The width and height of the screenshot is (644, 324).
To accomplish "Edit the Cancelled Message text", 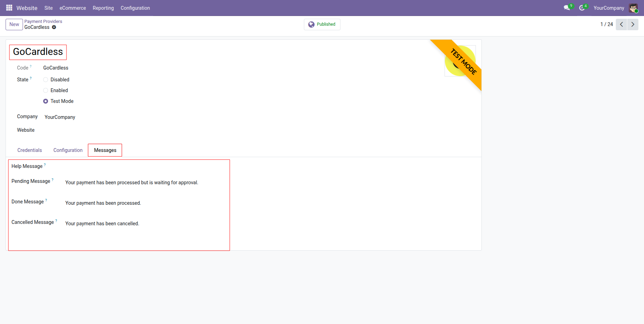I will [102, 224].
